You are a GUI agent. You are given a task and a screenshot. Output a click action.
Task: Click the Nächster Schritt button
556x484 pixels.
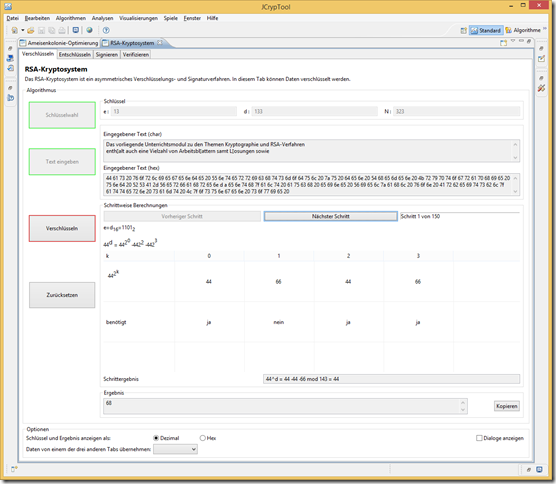pyautogui.click(x=330, y=216)
